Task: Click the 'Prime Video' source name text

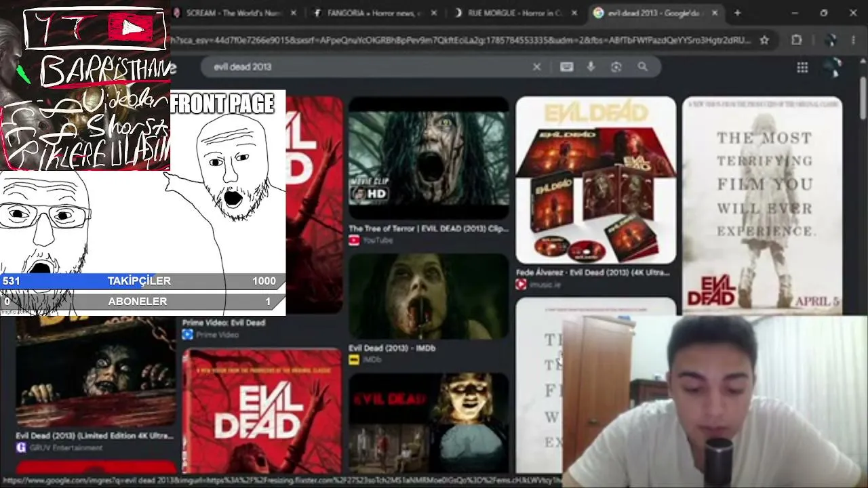Action: [x=217, y=335]
